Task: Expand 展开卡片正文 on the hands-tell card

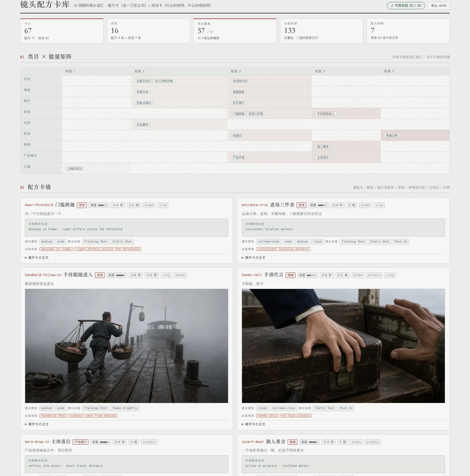Action: [x=253, y=424]
